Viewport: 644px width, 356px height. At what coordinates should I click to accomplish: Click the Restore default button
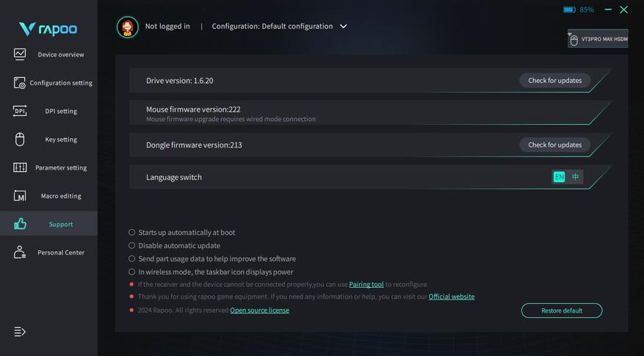pyautogui.click(x=562, y=310)
